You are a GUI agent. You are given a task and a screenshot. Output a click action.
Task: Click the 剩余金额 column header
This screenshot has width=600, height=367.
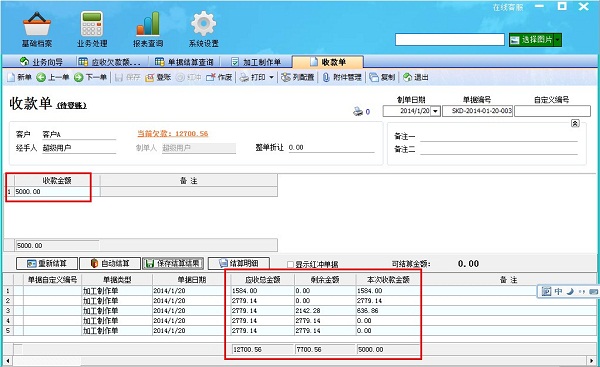325,280
